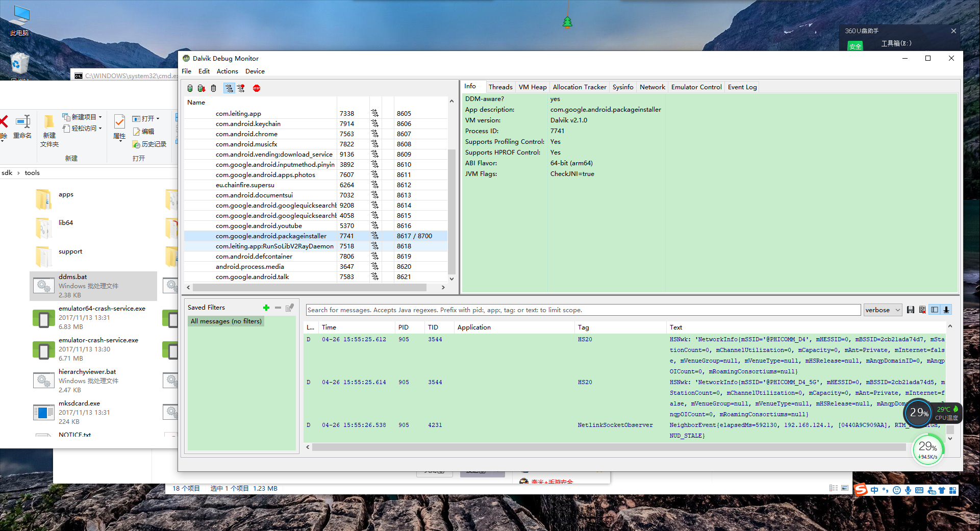Click the Edit Filter pencil icon

click(x=290, y=308)
